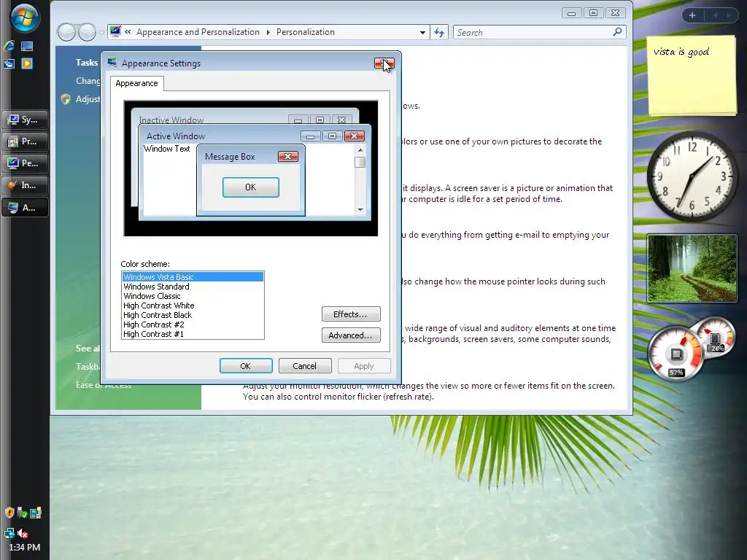Select the Appearance tab
The height and width of the screenshot is (560, 747).
[136, 83]
